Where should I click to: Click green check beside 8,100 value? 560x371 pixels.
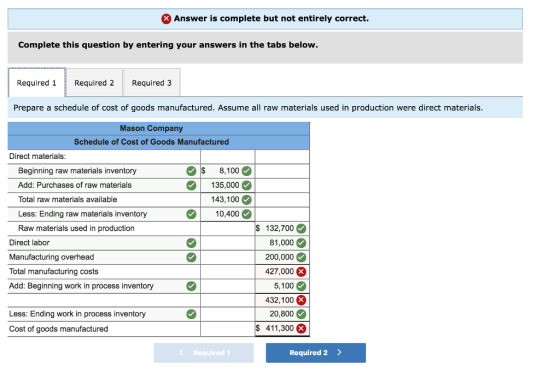pyautogui.click(x=247, y=171)
